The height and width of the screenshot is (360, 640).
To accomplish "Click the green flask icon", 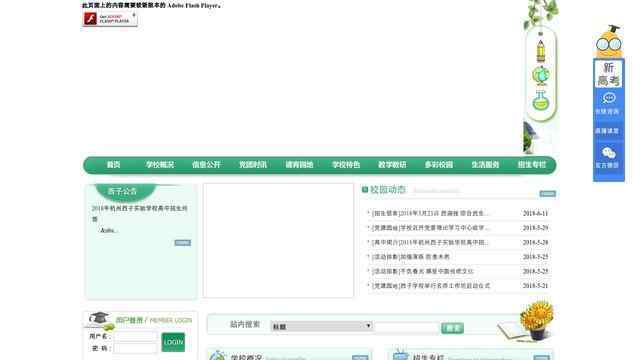I will [541, 100].
